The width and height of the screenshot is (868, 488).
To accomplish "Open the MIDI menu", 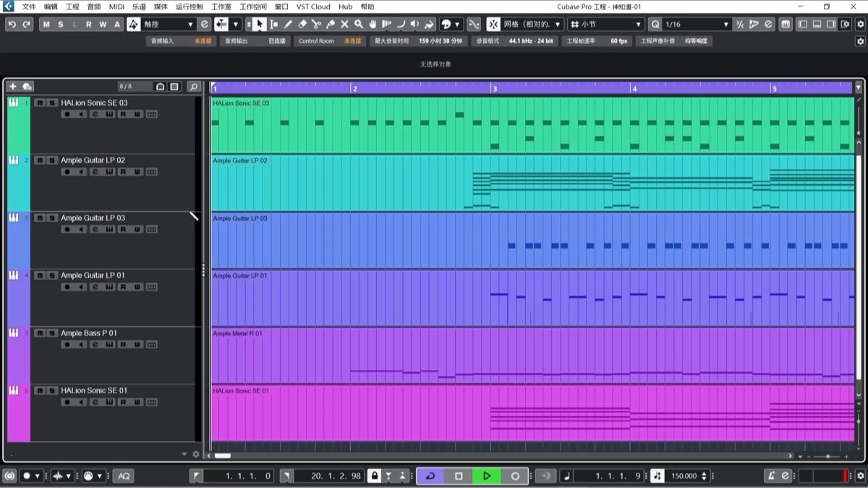I will [x=116, y=7].
